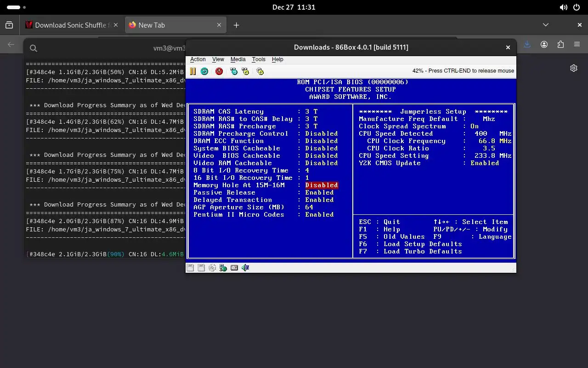Click the CPU Clock Frequency entry
Viewport: 588px width, 368px height.
440,141
